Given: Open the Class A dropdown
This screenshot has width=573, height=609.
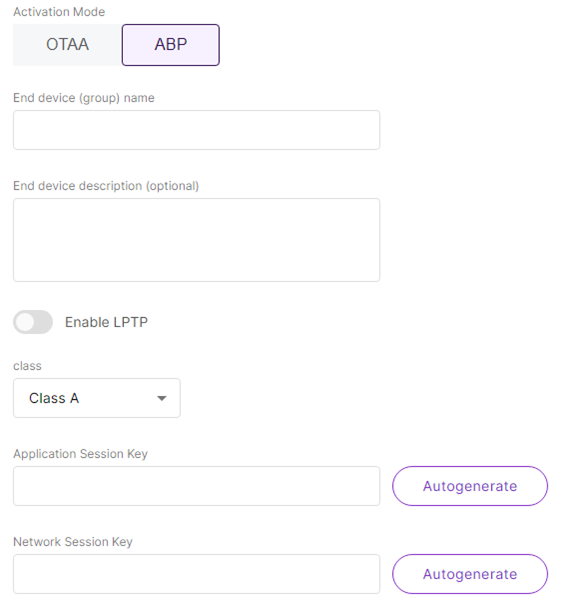Looking at the screenshot, I should coord(97,398).
